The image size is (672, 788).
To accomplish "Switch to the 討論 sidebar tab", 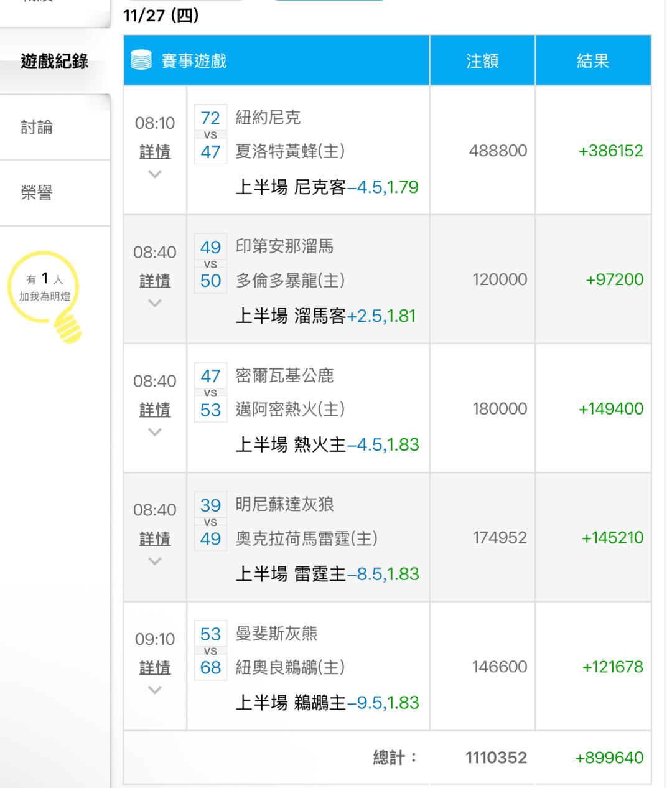I will click(x=37, y=127).
